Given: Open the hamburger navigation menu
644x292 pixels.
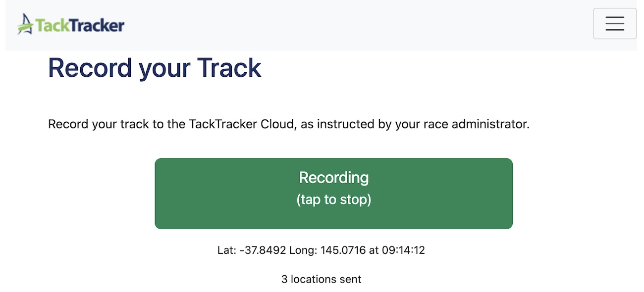Looking at the screenshot, I should (x=614, y=23).
